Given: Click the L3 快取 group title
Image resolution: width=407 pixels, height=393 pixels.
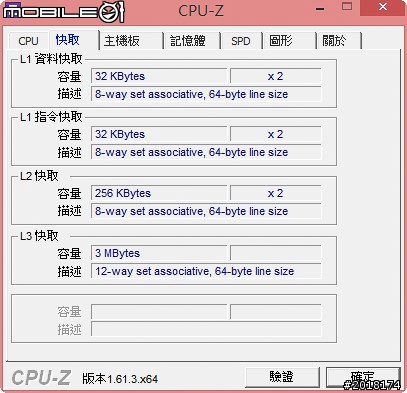Looking at the screenshot, I should [x=39, y=236].
